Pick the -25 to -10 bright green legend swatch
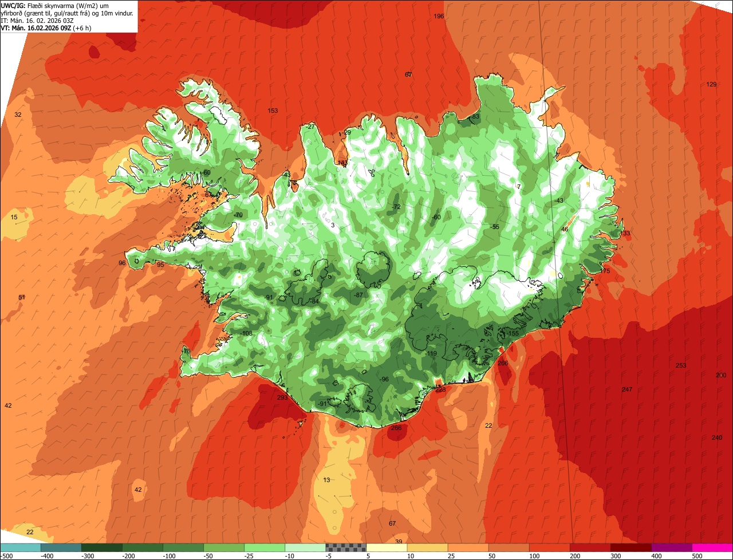The height and width of the screenshot is (560, 733). tap(265, 547)
